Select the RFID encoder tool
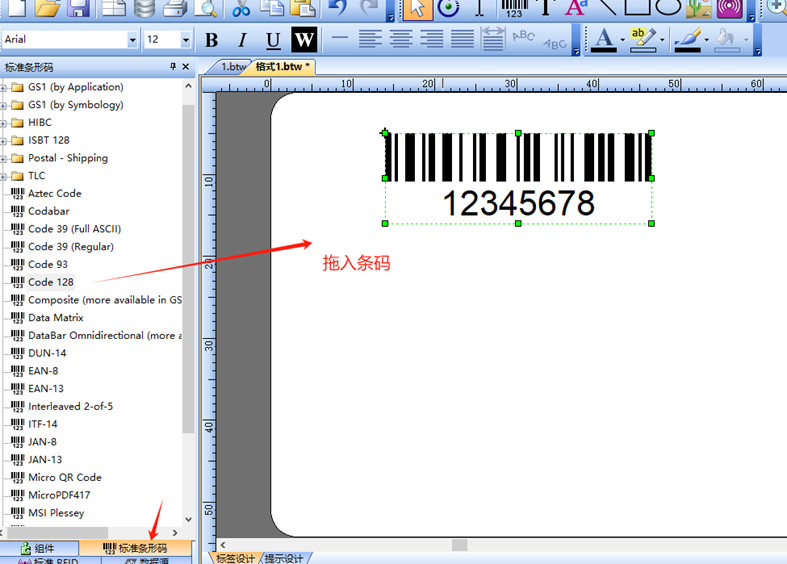The image size is (787, 564). (x=730, y=8)
